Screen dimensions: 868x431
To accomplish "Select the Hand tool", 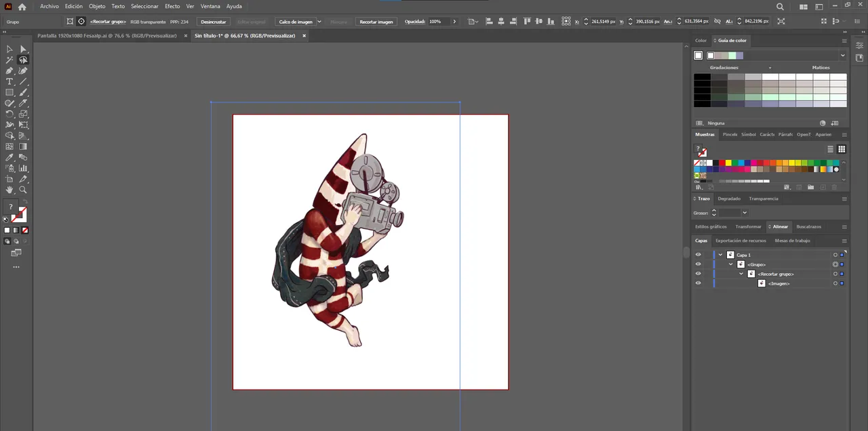I will pos(9,190).
